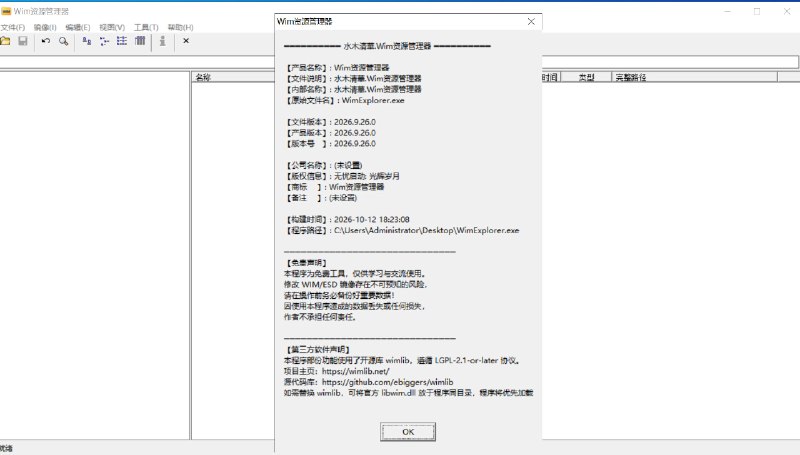Click the 程序路径 C:\Users\Administrator\Desktop line
The image size is (800, 455).
[x=402, y=230]
